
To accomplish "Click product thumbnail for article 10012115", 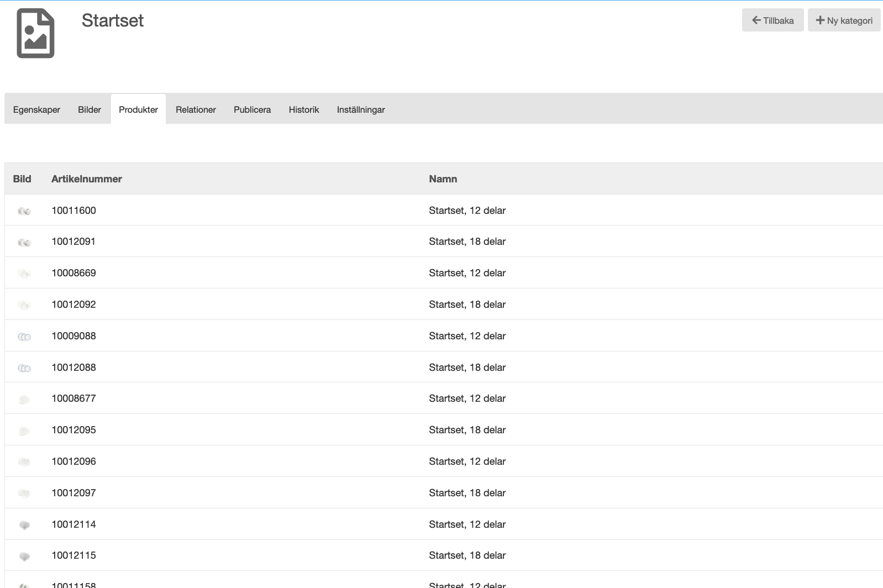I will coord(24,556).
